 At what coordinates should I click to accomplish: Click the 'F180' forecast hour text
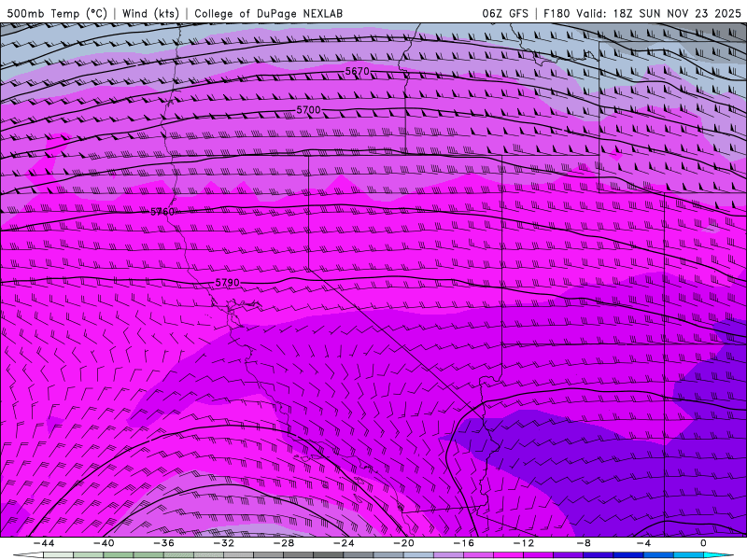[557, 13]
